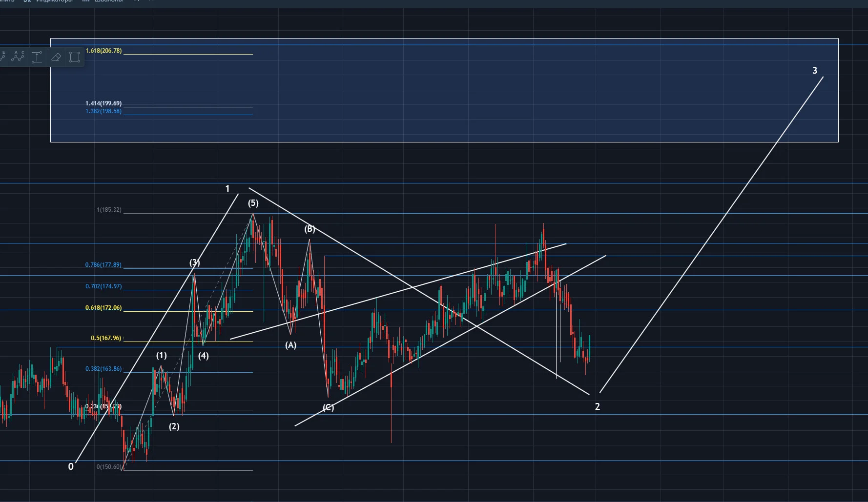The height and width of the screenshot is (502, 868).
Task: Click the 1.414(199.69) Fibonacci level label
Action: click(103, 103)
